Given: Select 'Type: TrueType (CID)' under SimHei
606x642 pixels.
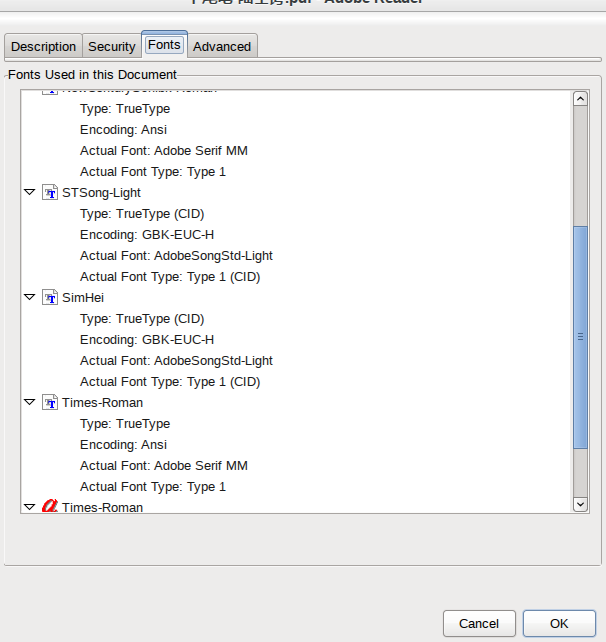Looking at the screenshot, I should click(142, 319).
